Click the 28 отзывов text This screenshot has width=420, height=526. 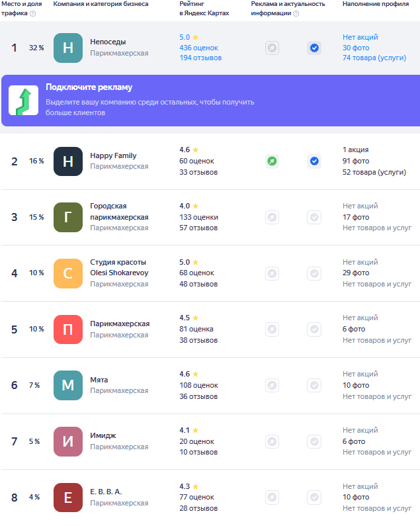click(x=198, y=508)
